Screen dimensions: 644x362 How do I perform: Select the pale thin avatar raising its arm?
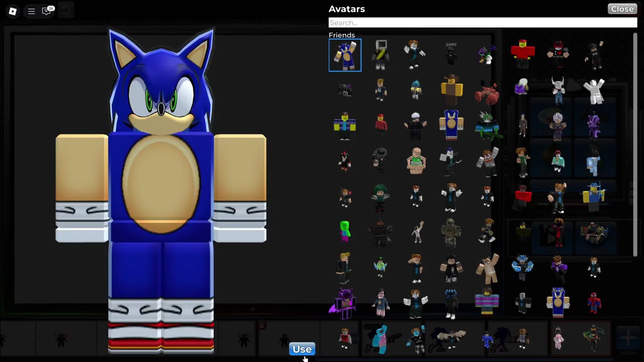(417, 232)
